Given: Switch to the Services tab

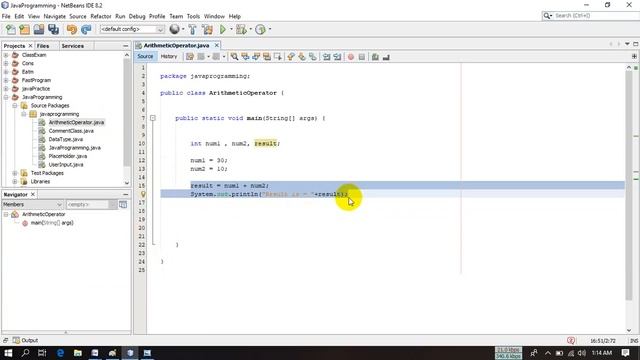Looking at the screenshot, I should pos(73,46).
